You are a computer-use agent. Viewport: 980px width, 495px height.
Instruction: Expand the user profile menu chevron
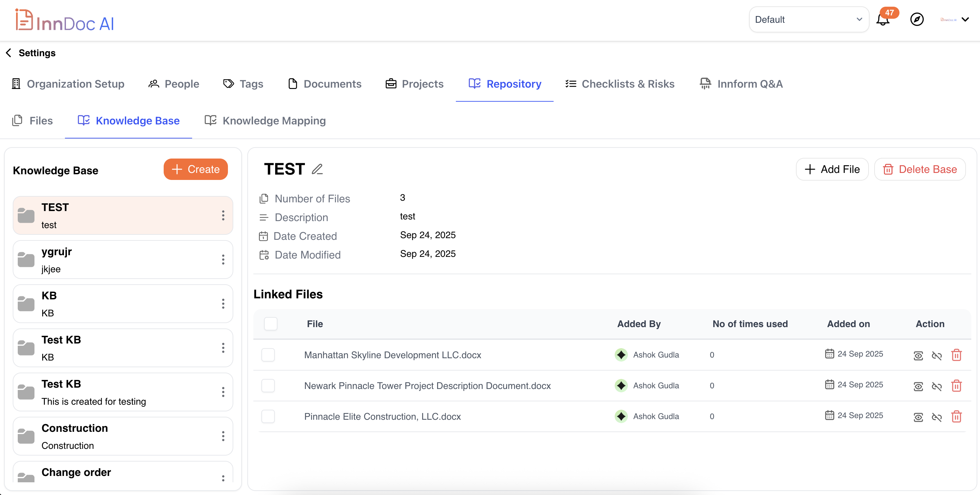[x=965, y=19]
